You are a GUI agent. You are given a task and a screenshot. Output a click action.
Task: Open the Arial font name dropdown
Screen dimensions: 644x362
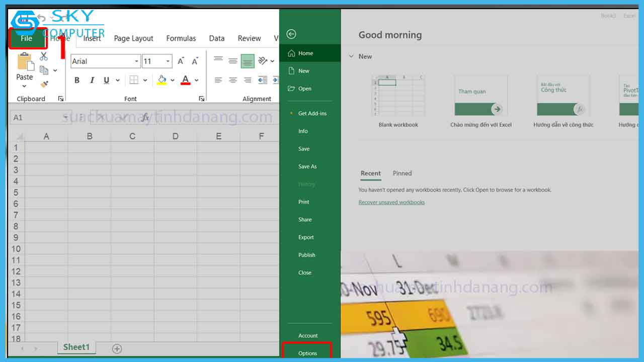coord(136,61)
